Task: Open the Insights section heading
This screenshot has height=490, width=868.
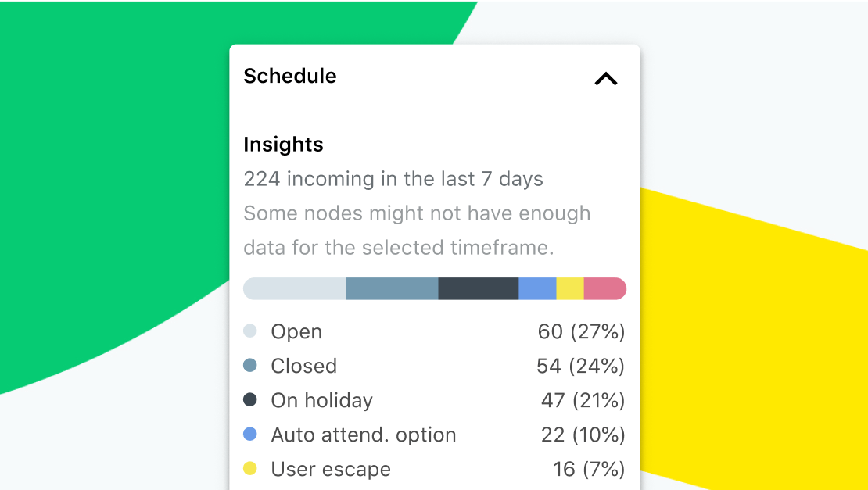Action: tap(283, 144)
